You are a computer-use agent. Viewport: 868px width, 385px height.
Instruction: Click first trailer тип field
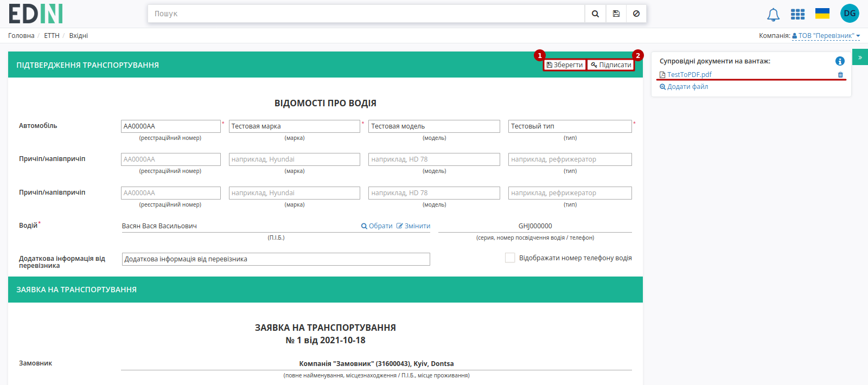(x=570, y=159)
